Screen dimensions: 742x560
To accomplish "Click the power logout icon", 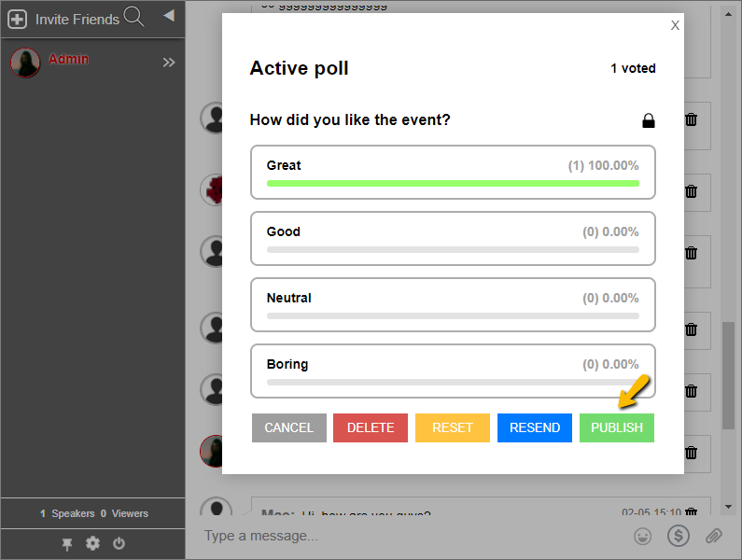I will [x=119, y=544].
